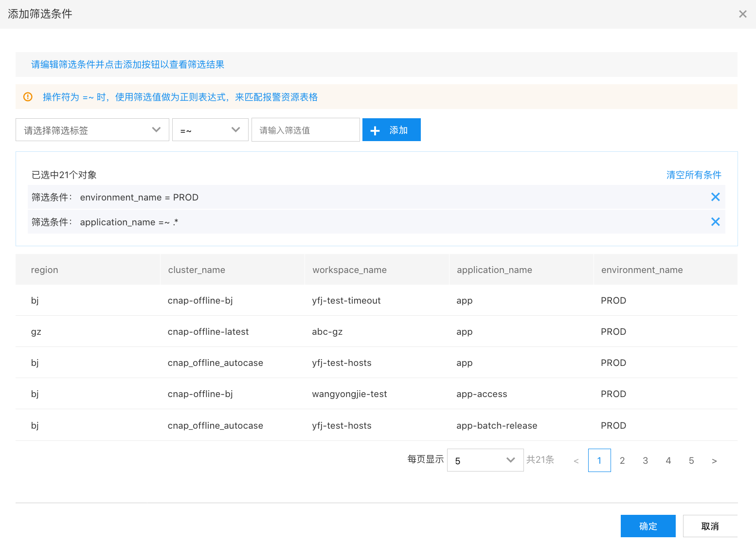
Task: Select the app-batch-release application cell
Action: click(497, 425)
